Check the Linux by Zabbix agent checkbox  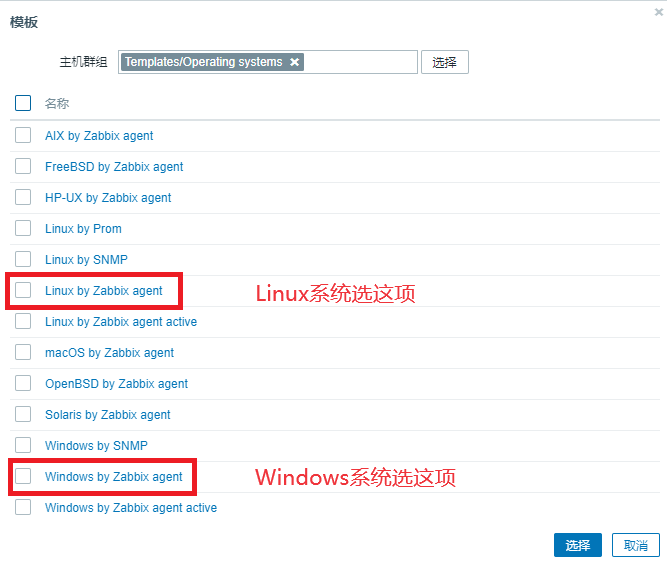pos(23,290)
